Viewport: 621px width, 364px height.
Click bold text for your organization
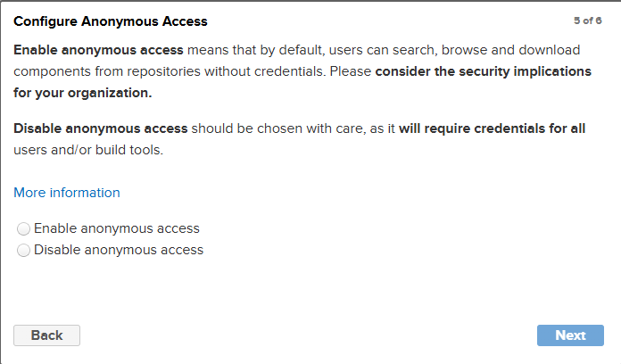coord(81,92)
